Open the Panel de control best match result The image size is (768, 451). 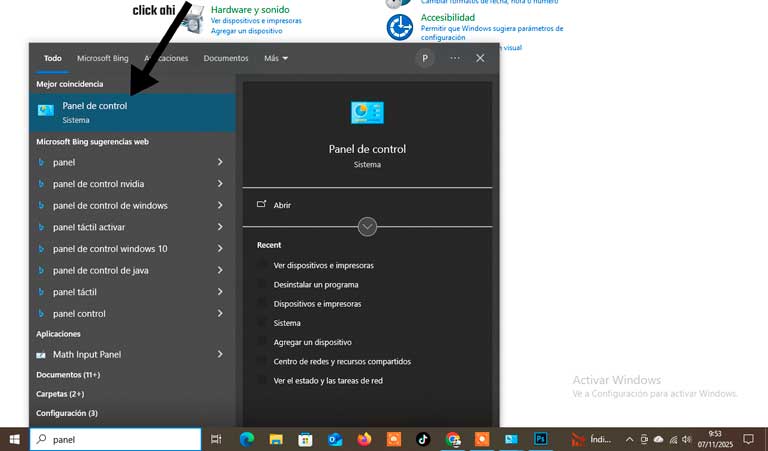pyautogui.click(x=132, y=113)
